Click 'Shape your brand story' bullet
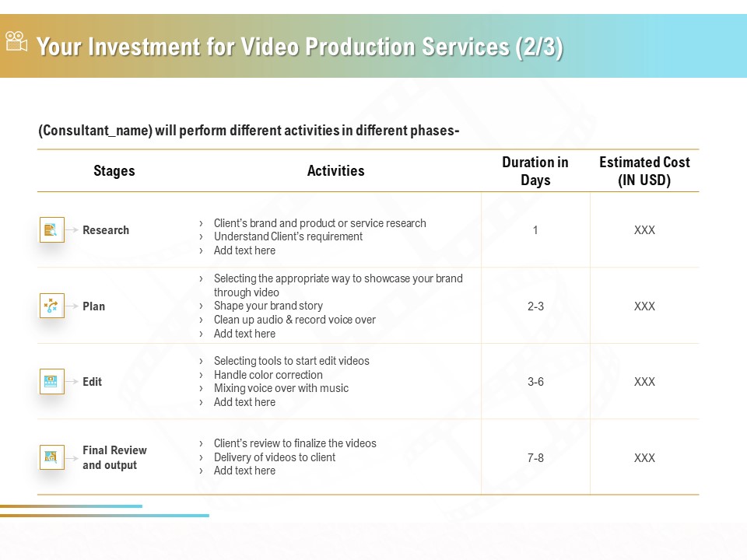Screen dimensions: 747x560 [x=268, y=306]
